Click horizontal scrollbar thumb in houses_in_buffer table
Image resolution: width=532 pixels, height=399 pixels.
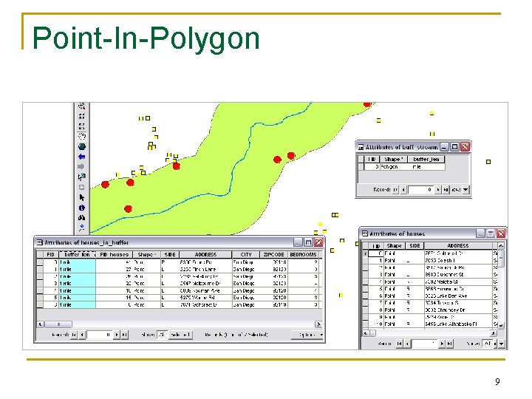58,324
